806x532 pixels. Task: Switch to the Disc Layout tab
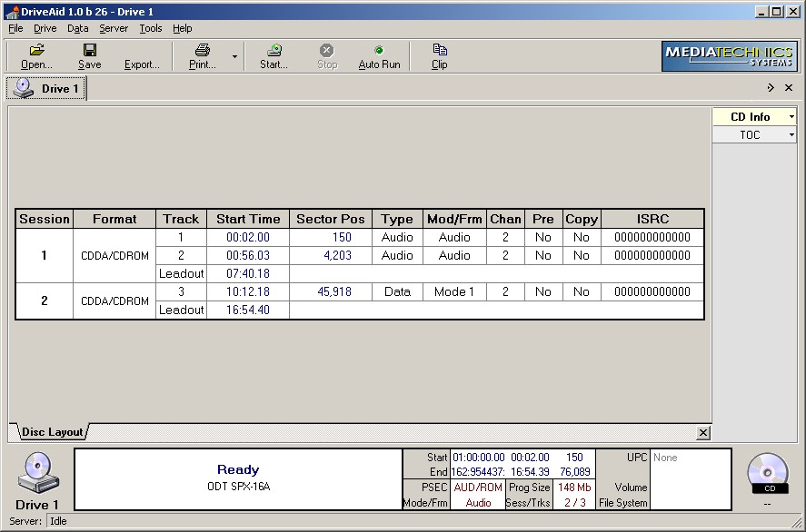51,432
